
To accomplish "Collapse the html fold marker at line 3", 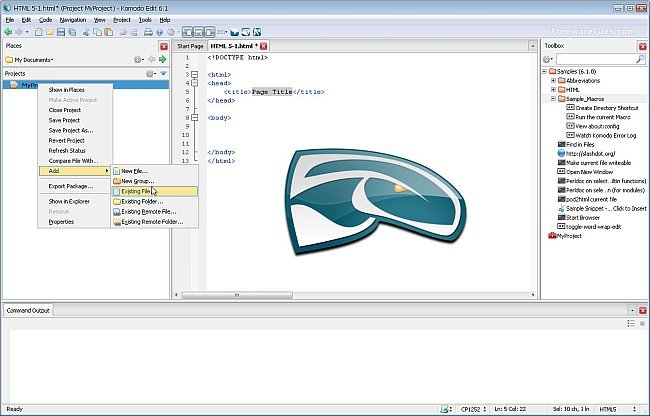I will click(x=194, y=75).
